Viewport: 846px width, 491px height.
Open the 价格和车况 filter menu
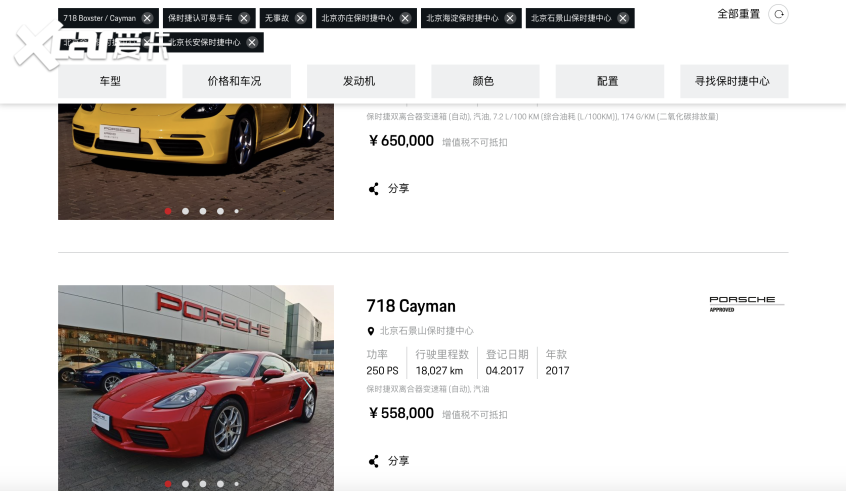(x=236, y=81)
